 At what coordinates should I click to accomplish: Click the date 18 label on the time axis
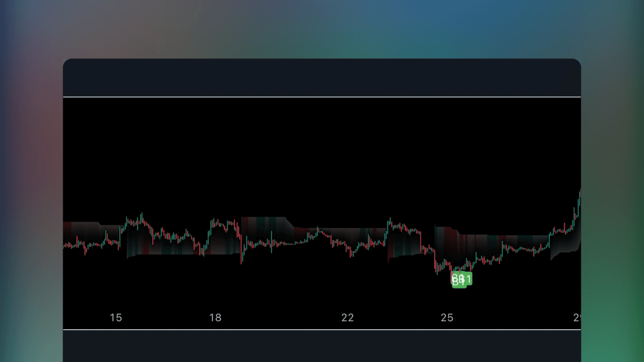pos(215,318)
